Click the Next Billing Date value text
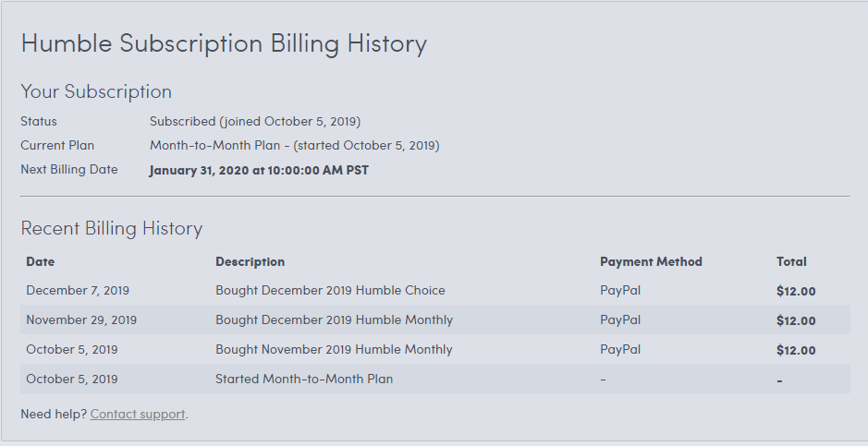868x446 pixels. coord(259,170)
